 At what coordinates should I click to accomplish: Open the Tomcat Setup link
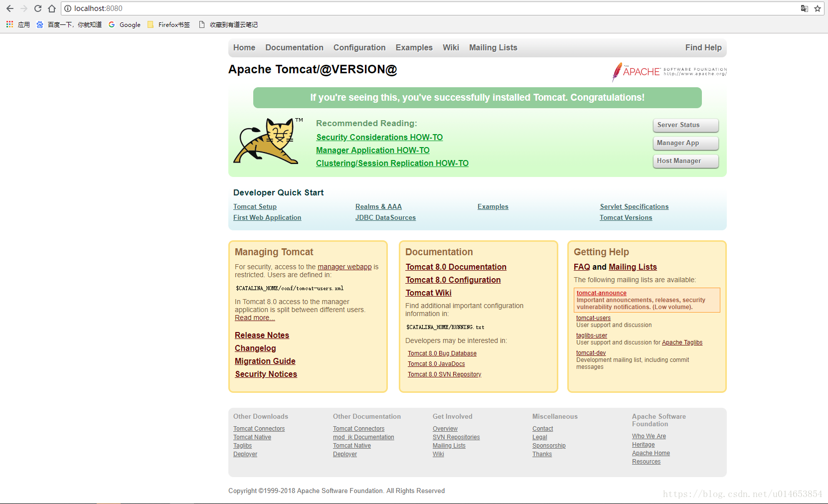pyautogui.click(x=255, y=206)
